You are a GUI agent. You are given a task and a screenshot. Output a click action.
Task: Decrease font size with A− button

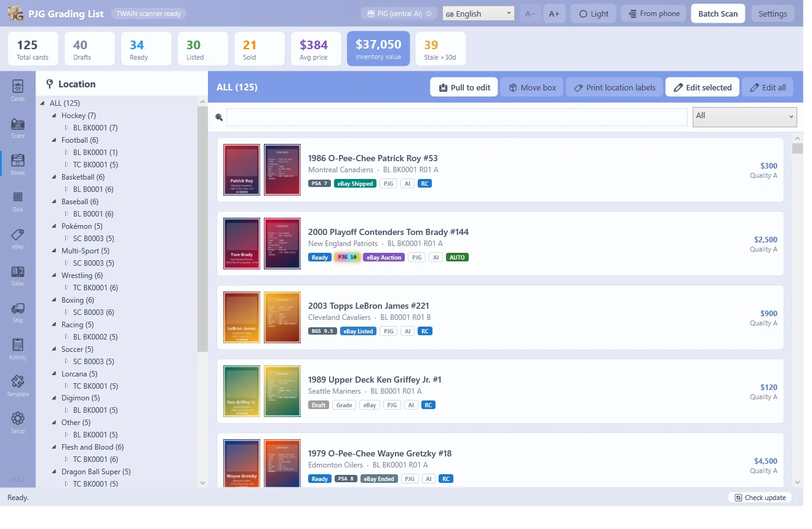tap(530, 14)
